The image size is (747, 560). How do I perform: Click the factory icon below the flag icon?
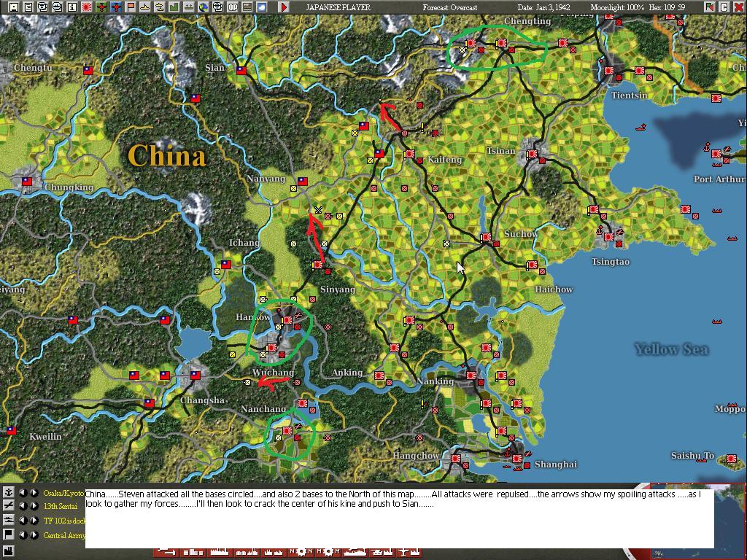8,551
